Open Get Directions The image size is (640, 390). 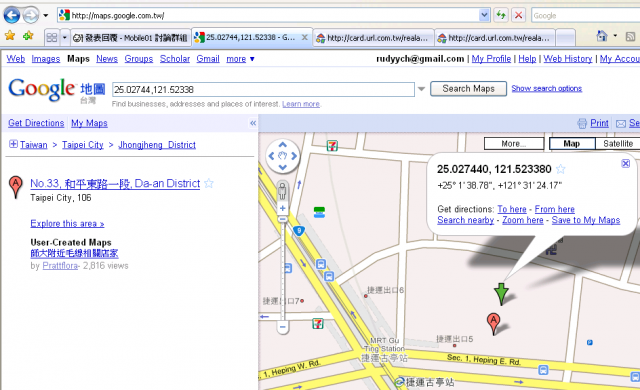pyautogui.click(x=36, y=123)
